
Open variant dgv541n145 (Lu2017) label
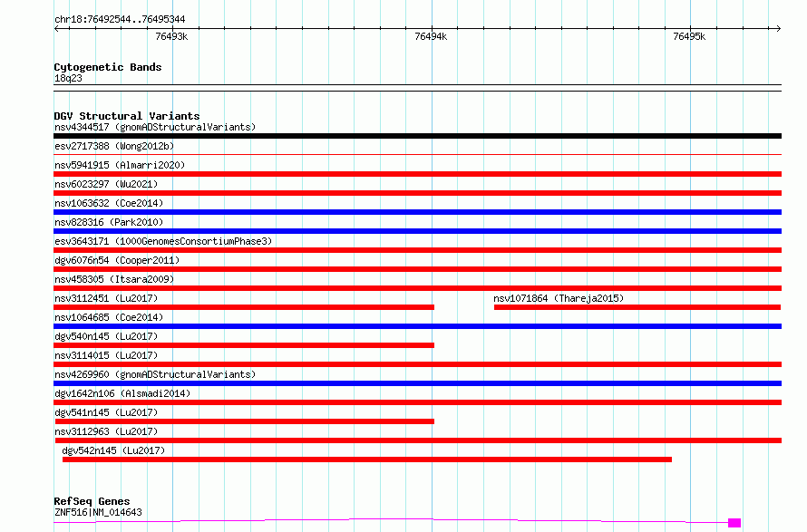coord(106,412)
